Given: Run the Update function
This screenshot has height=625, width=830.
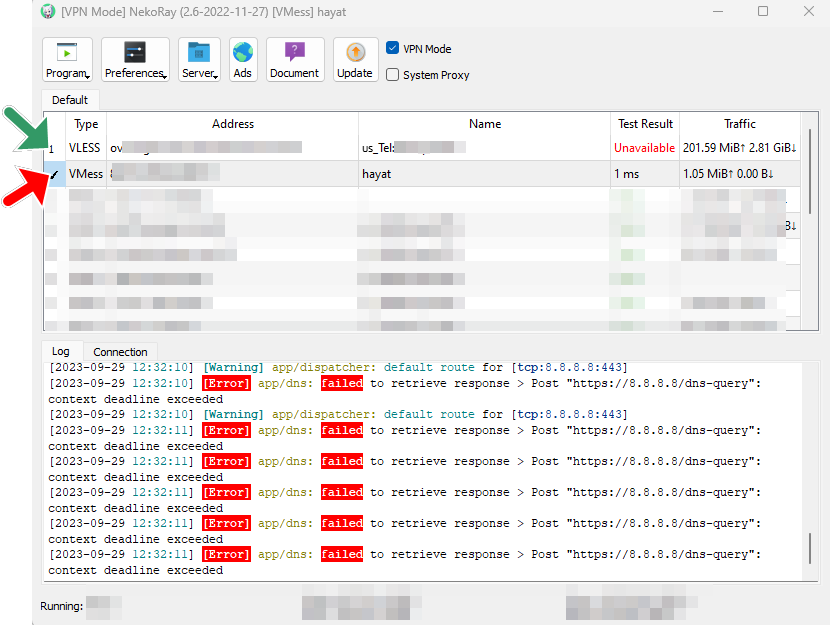Looking at the screenshot, I should [x=355, y=55].
